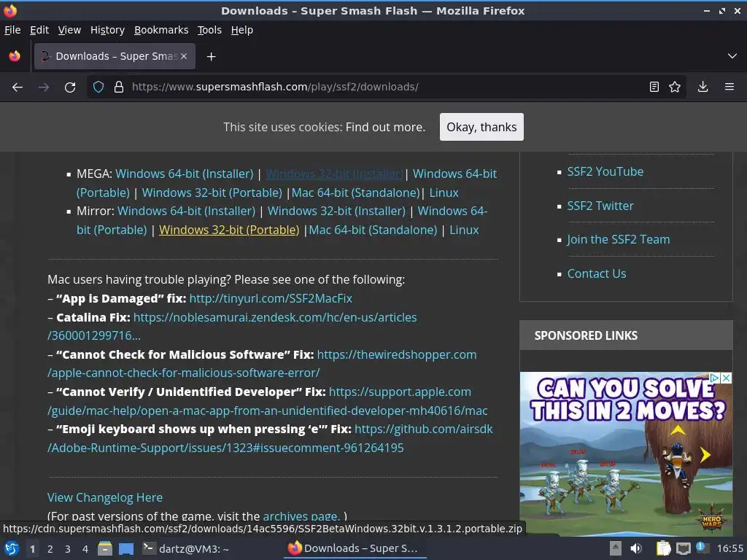Click MEGA row Linux link
This screenshot has width=747, height=560.
pos(444,192)
